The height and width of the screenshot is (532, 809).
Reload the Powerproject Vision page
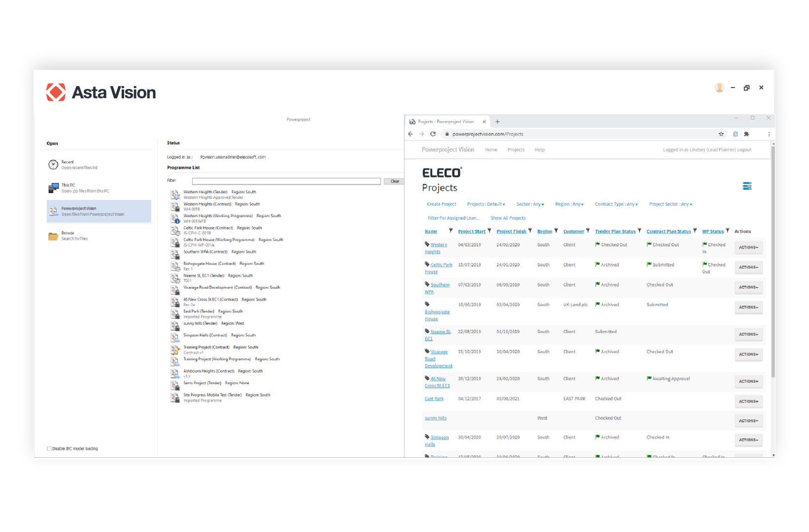coord(433,134)
